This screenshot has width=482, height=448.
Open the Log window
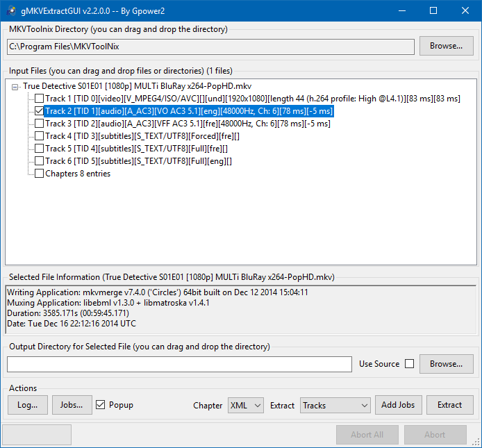tap(28, 405)
